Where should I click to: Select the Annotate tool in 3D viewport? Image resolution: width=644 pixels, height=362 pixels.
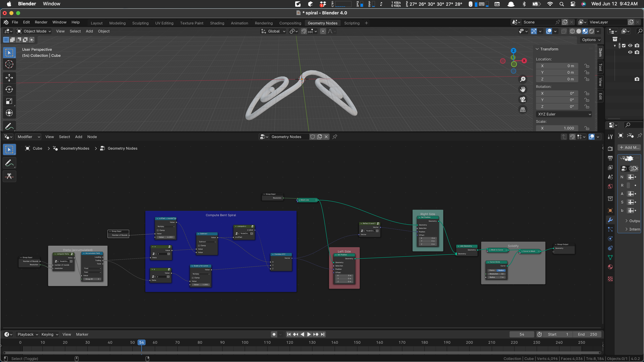[x=9, y=126]
